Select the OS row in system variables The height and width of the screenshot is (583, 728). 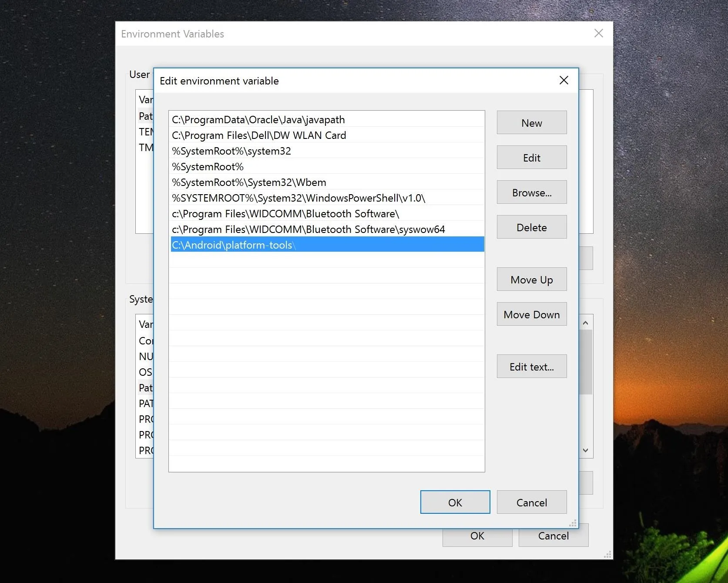click(x=145, y=372)
